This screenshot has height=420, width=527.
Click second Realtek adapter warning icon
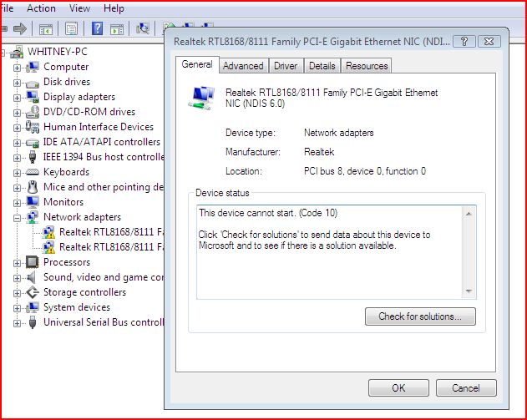click(x=48, y=247)
